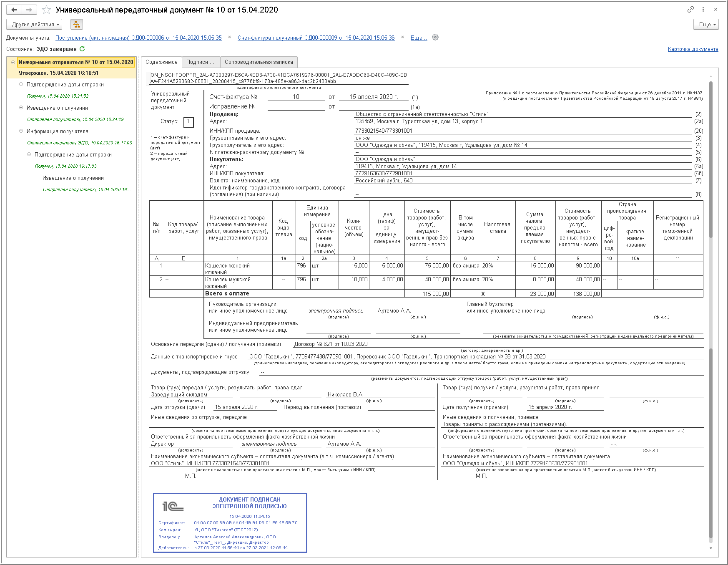728x565 pixels.
Task: Copy link to document via chain icon
Action: [x=691, y=9]
